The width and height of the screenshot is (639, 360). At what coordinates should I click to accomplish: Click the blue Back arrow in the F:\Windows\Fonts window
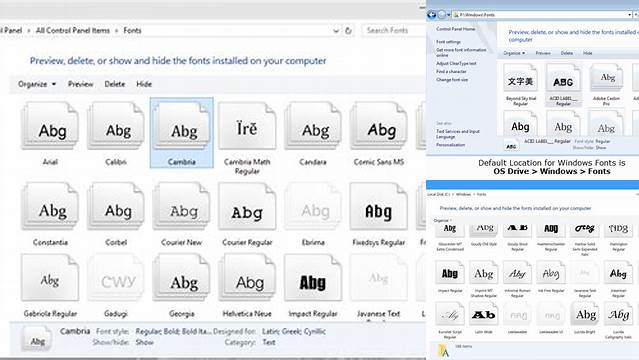(432, 15)
